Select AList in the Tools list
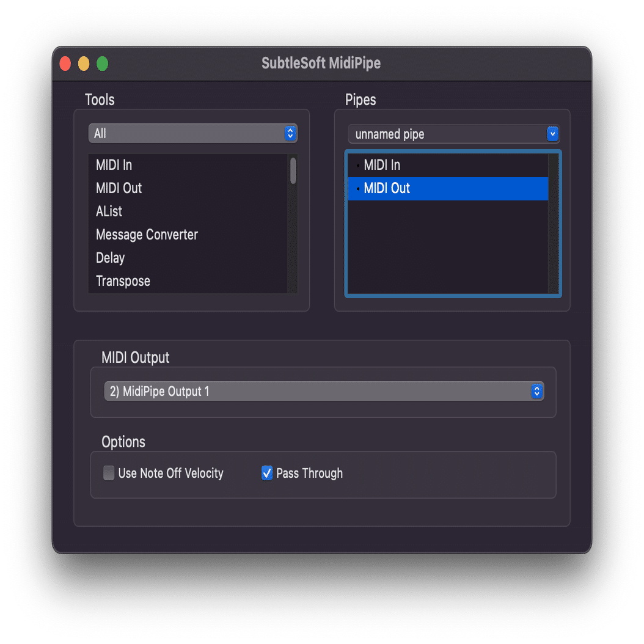Viewport: 644px width, 644px height. (x=188, y=211)
